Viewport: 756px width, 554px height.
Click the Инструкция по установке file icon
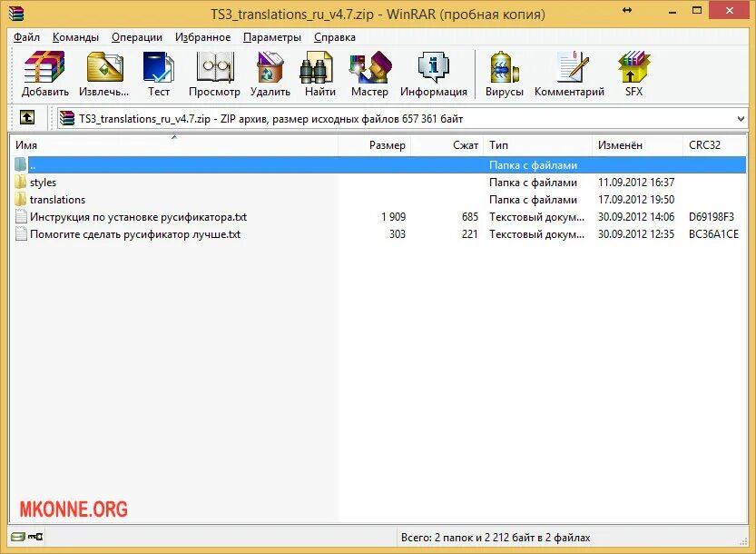21,217
